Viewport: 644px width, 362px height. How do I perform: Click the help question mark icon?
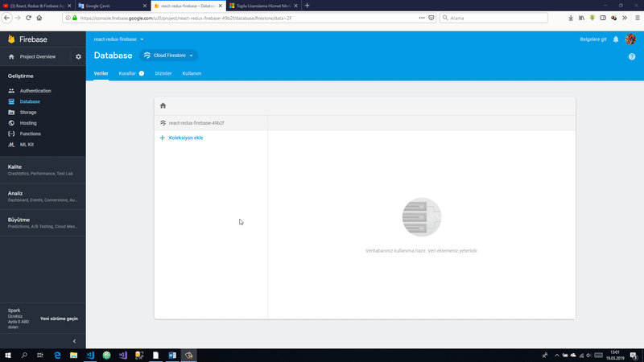[x=632, y=56]
